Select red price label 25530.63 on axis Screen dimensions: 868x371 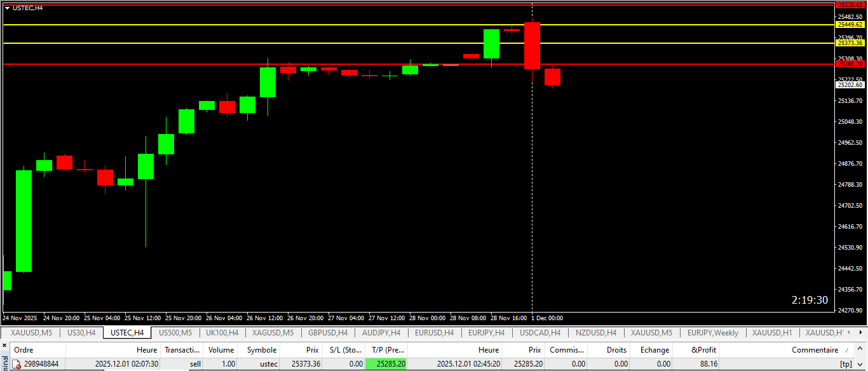pyautogui.click(x=851, y=4)
